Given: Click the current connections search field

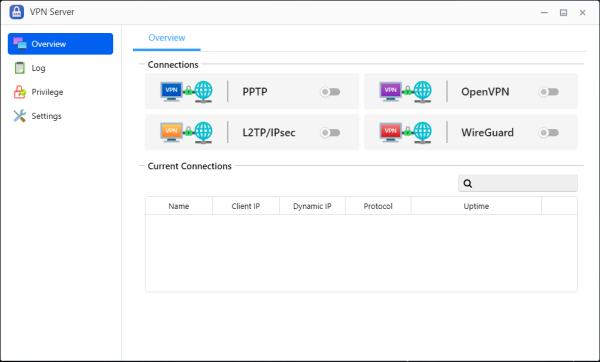Looking at the screenshot, I should coord(518,183).
